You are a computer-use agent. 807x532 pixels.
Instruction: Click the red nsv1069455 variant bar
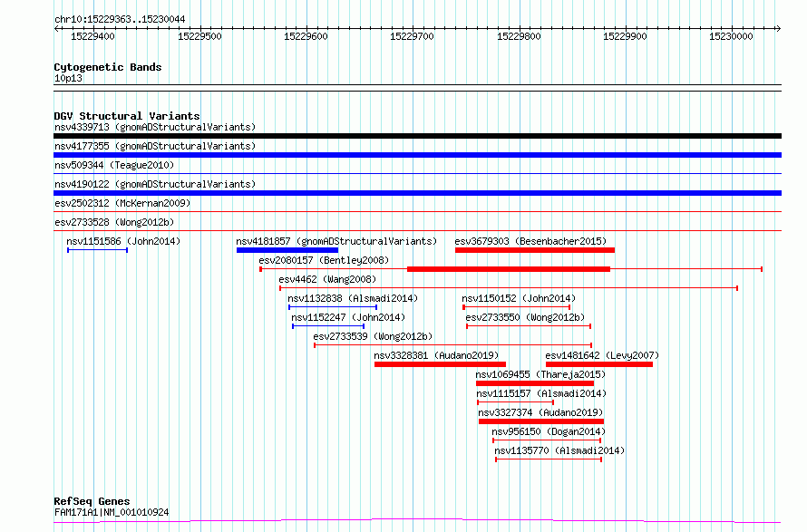coord(535,383)
